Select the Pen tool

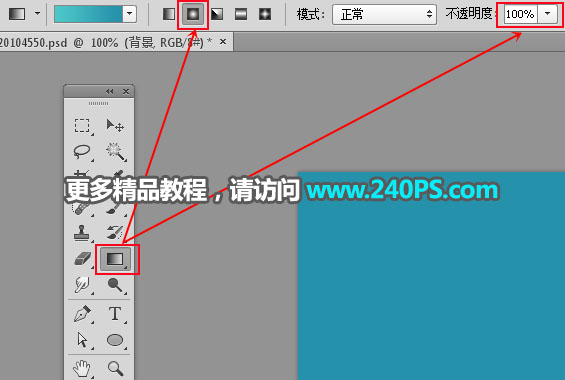[82, 314]
